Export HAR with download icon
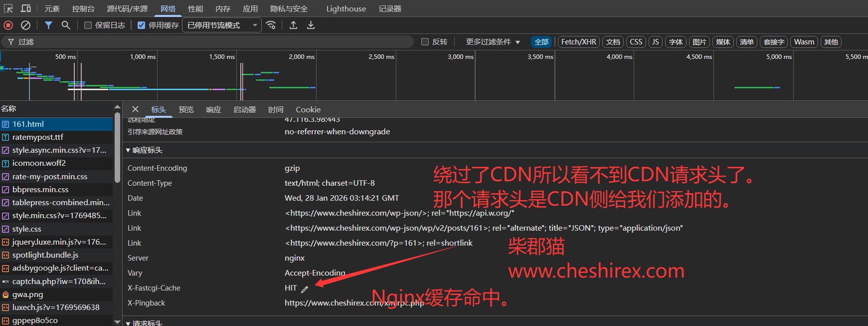Viewport: 868px width, 326px height. (x=311, y=25)
